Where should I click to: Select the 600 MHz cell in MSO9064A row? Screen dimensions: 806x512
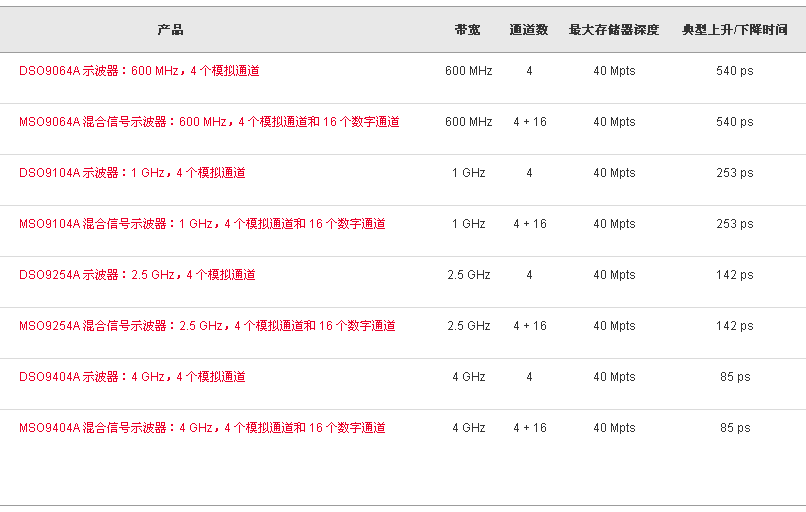tap(469, 122)
